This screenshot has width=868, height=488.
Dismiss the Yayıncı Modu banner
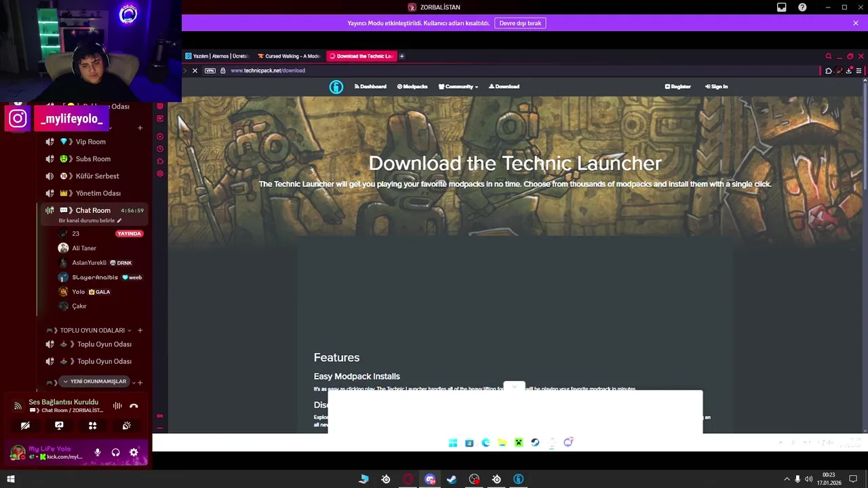tap(856, 23)
